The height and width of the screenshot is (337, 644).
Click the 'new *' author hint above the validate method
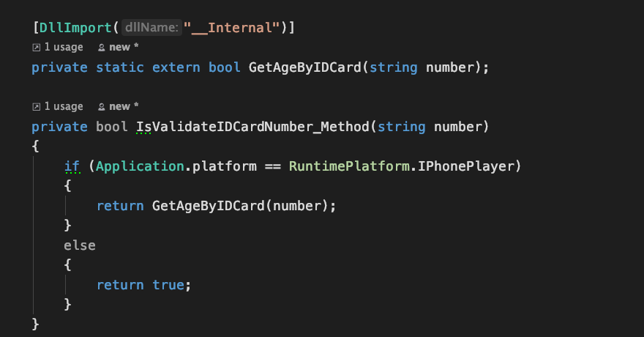pyautogui.click(x=124, y=106)
